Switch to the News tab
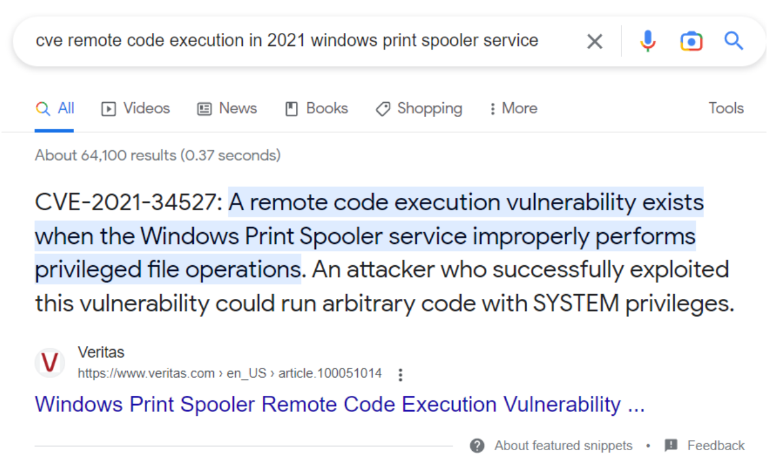The image size is (781, 462). tap(226, 108)
